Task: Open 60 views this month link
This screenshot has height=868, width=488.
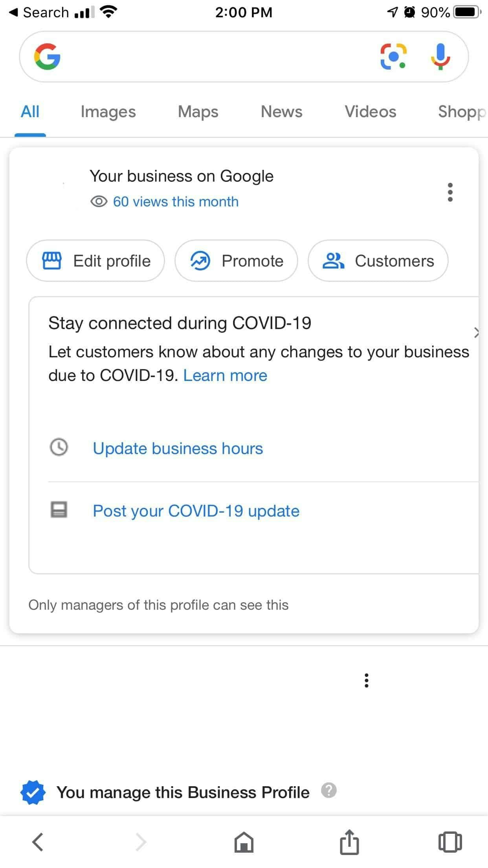Action: pos(176,202)
